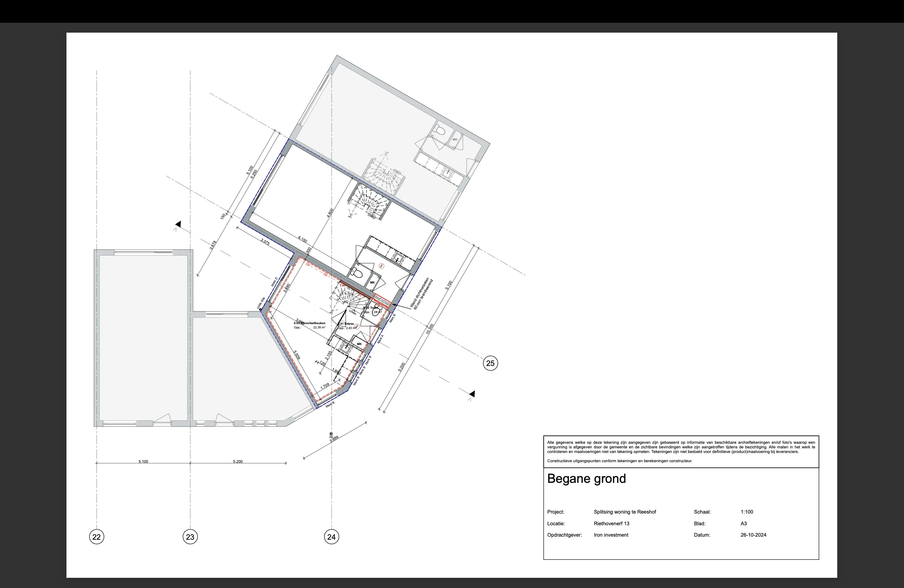Click grid axis bubble number 23
The height and width of the screenshot is (588, 904).
[190, 537]
